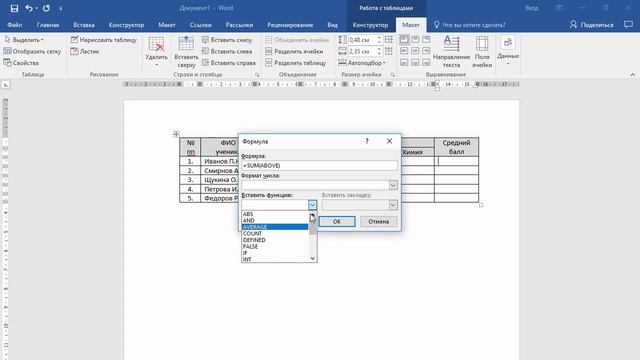640x360 pixels.
Task: Toggle the Вставить функцию dropdown arrow
Action: (x=312, y=204)
